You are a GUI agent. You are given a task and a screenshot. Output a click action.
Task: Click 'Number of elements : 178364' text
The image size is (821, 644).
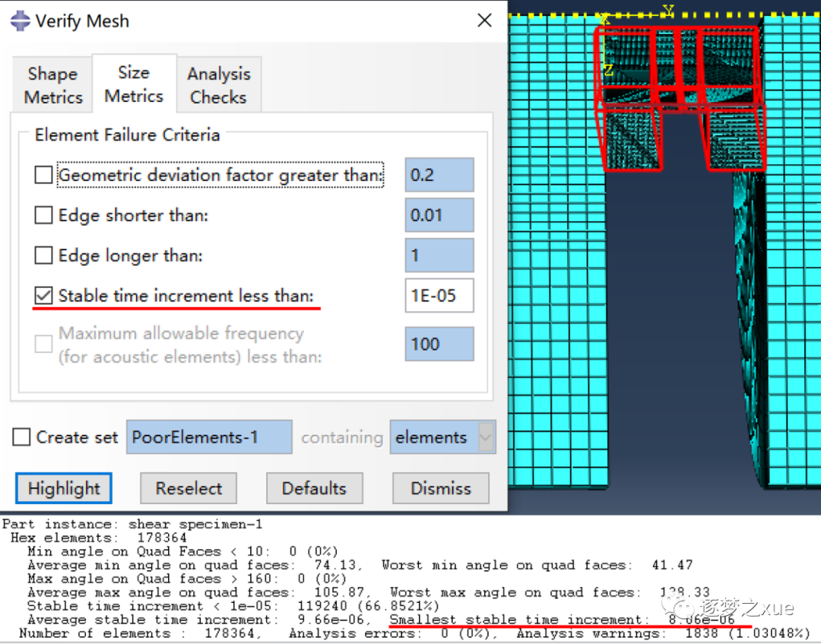[141, 633]
